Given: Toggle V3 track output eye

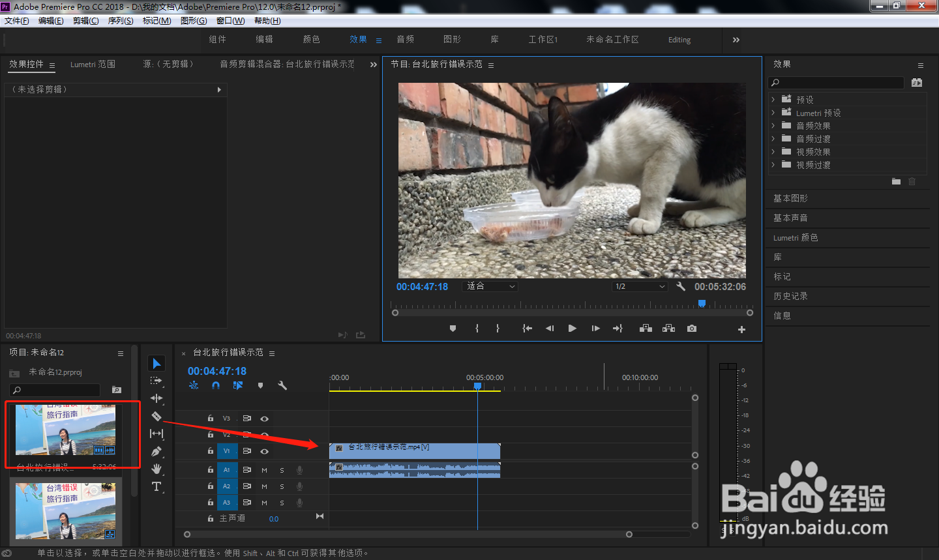Looking at the screenshot, I should [x=264, y=419].
